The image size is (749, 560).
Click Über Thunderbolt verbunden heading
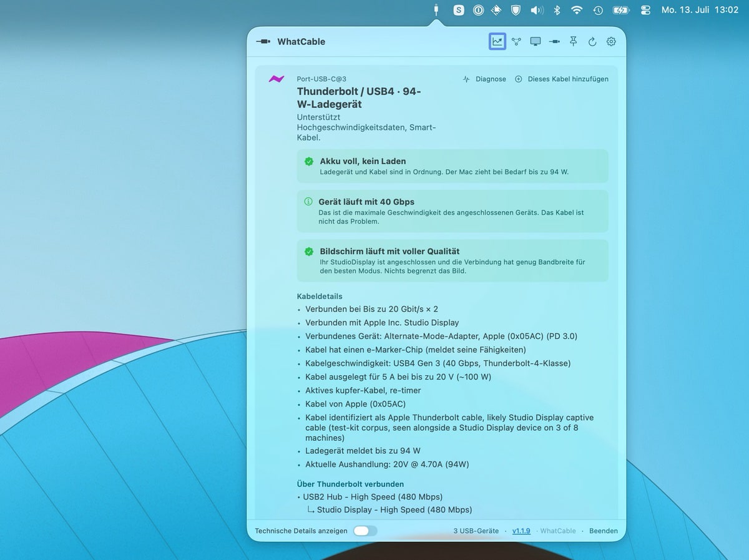pyautogui.click(x=350, y=484)
